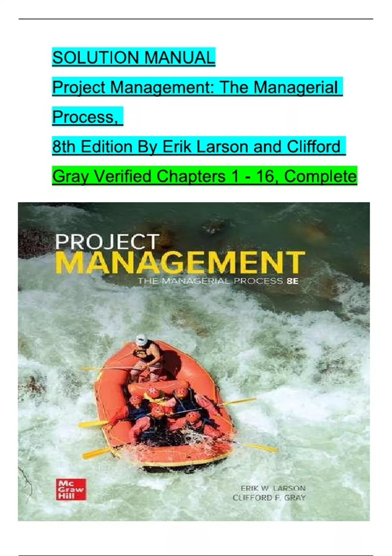Click green highlighted 'Gray Verified Chapters 1 - 16, Complete'

(x=204, y=176)
